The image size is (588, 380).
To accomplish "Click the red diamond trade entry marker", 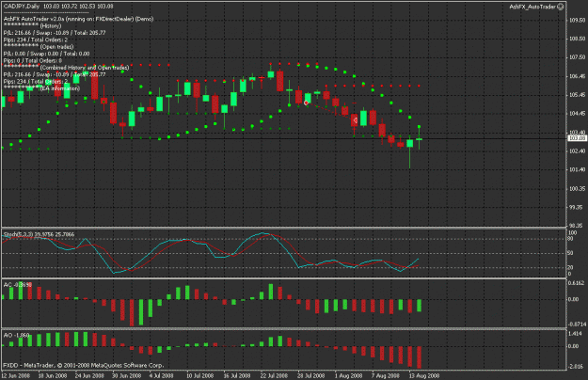I will click(x=306, y=103).
